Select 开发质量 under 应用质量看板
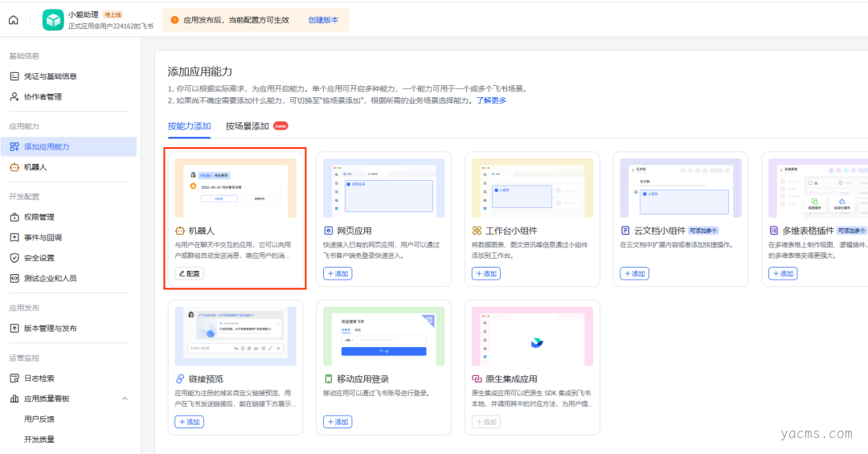 point(39,440)
